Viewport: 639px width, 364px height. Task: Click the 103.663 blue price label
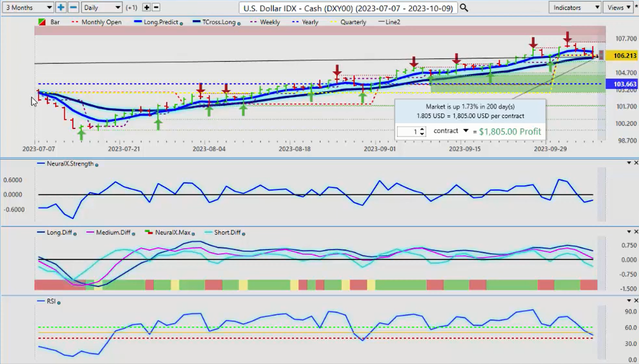tap(621, 84)
